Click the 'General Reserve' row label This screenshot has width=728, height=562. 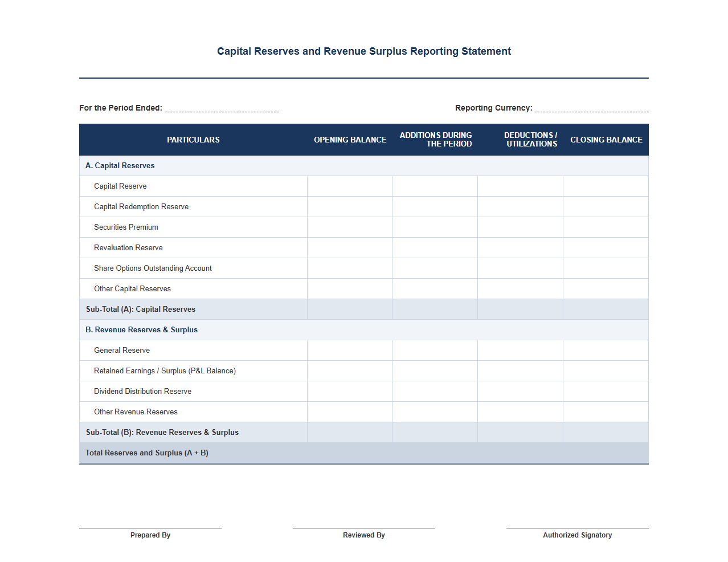pyautogui.click(x=122, y=351)
